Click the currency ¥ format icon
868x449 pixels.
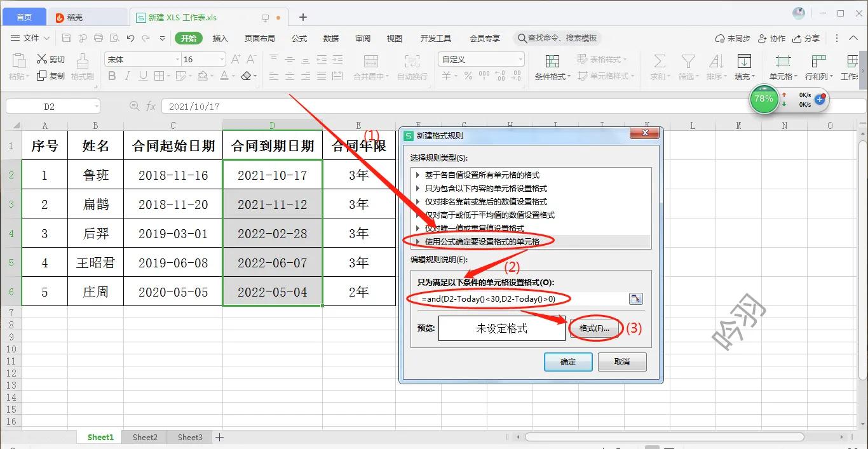(446, 76)
